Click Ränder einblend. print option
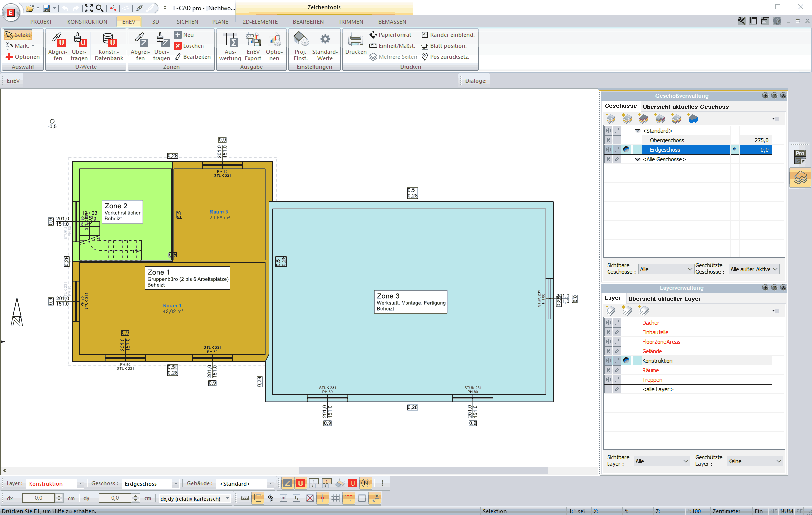This screenshot has height=515, width=812. (x=448, y=35)
